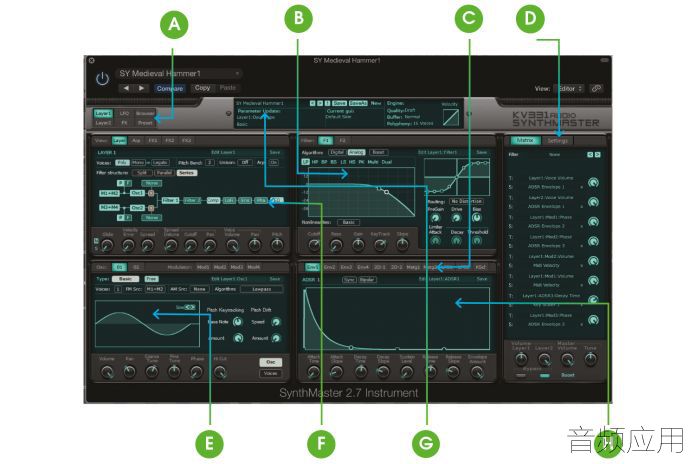The height and width of the screenshot is (464, 696).
Task: Click Matrix panel left page arrow
Action: tap(590, 155)
